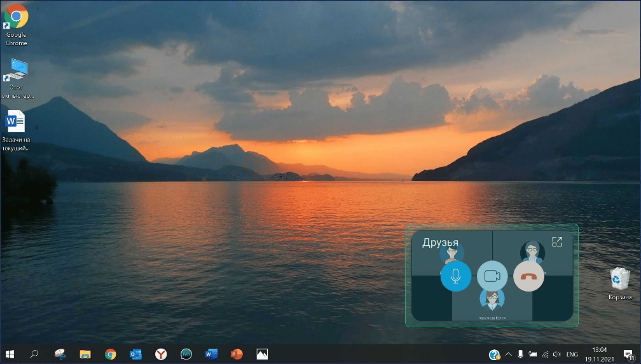Viewport: 641px width, 364px height.
Task: Open Outlook from the taskbar
Action: click(136, 354)
